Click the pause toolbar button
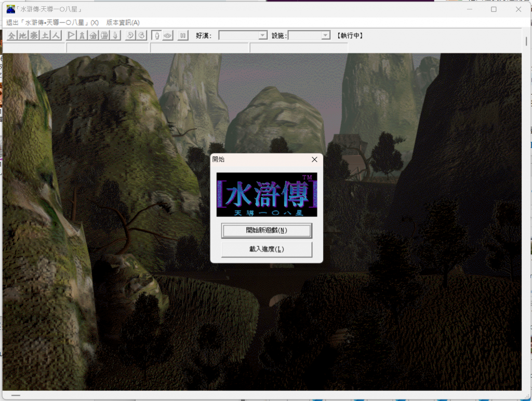Viewport: 532px width, 401px height. click(x=183, y=35)
